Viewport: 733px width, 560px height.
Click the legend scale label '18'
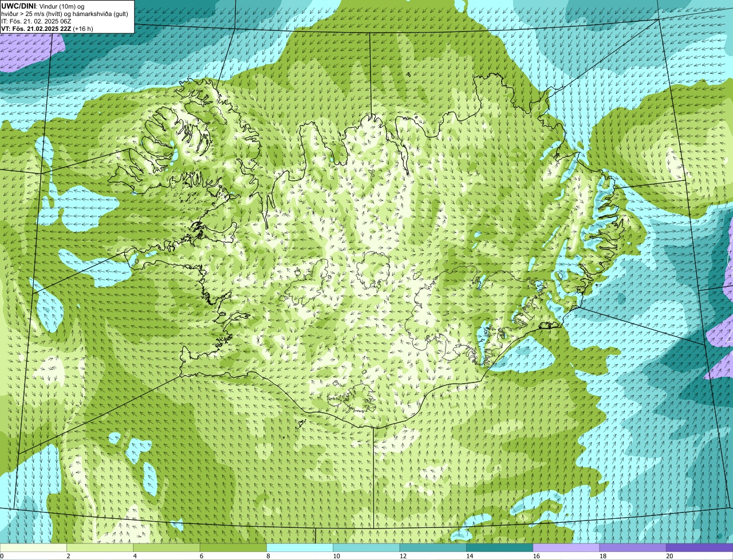[x=602, y=556]
